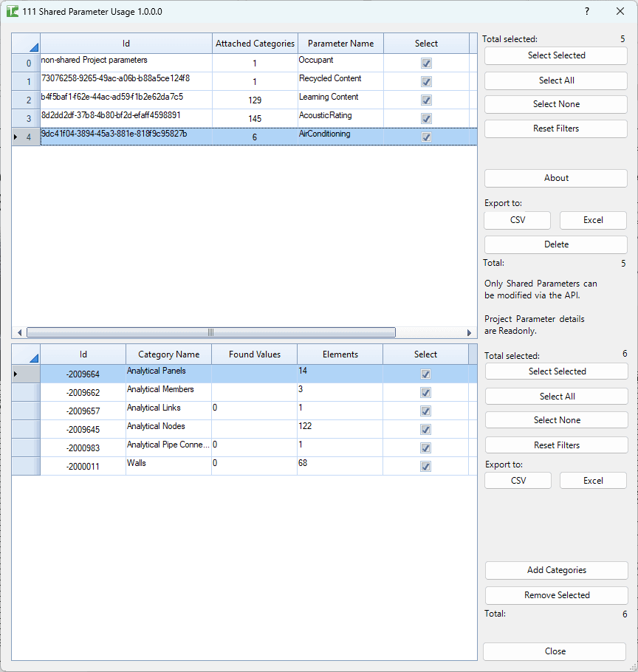Click the Remove Selected button

pyautogui.click(x=557, y=595)
